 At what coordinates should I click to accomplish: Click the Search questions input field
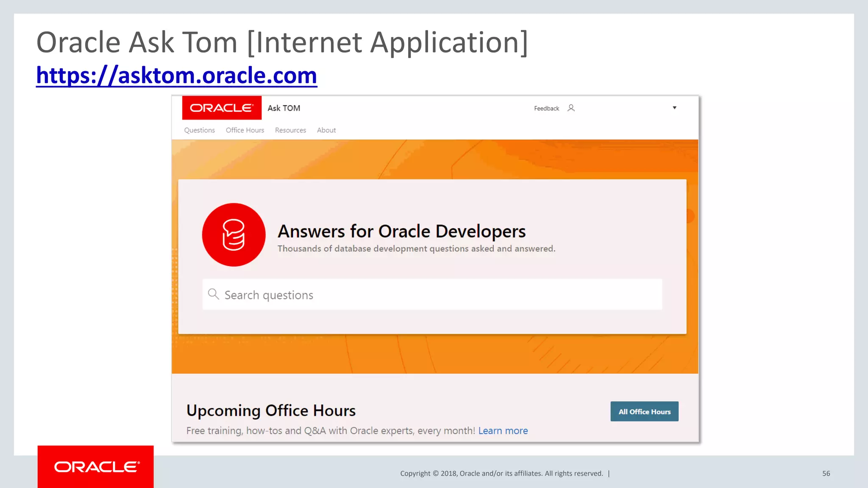[432, 294]
